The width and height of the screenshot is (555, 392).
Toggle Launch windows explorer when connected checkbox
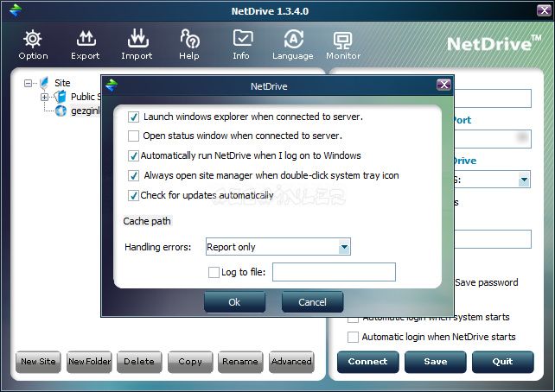[133, 117]
